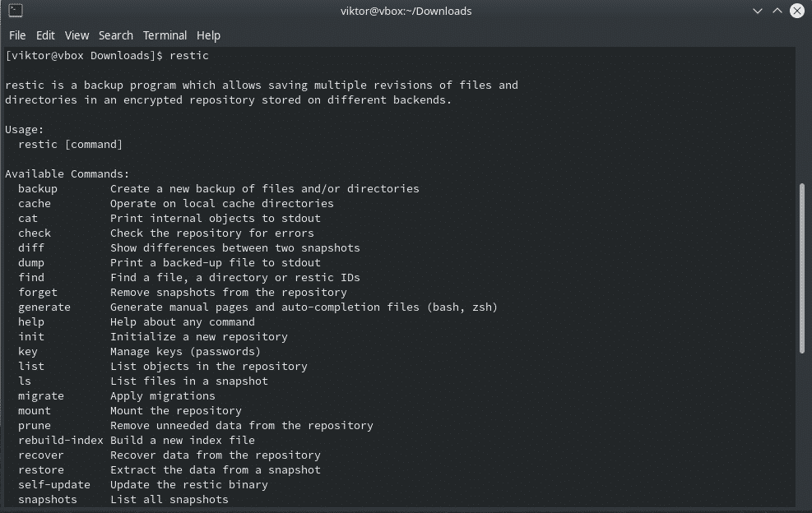The image size is (812, 513).
Task: Open the File menu
Action: (x=17, y=35)
